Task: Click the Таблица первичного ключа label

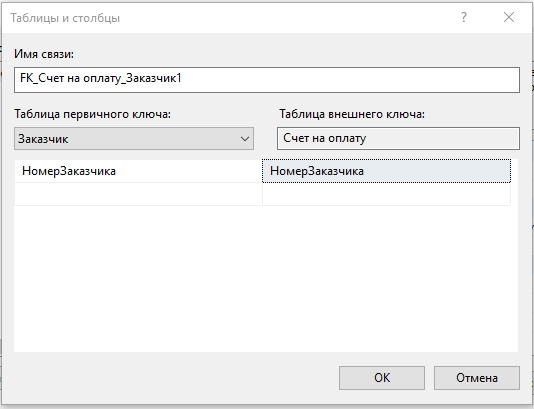Action: coord(92,114)
